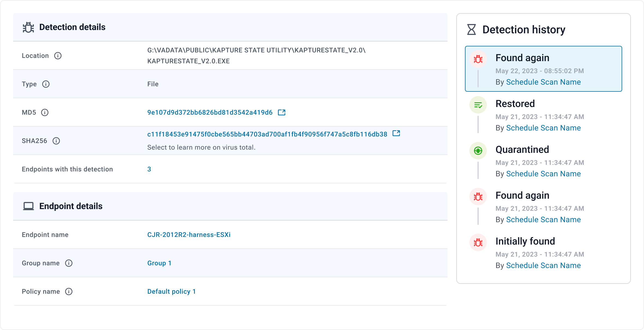The image size is (644, 330).
Task: Open the Default policy 1 link
Action: point(171,292)
